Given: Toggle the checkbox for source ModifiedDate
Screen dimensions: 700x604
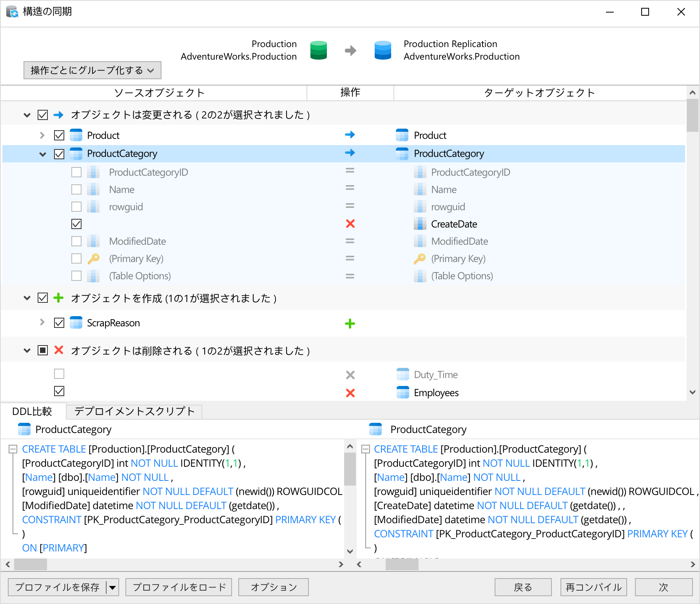Looking at the screenshot, I should tap(76, 241).
